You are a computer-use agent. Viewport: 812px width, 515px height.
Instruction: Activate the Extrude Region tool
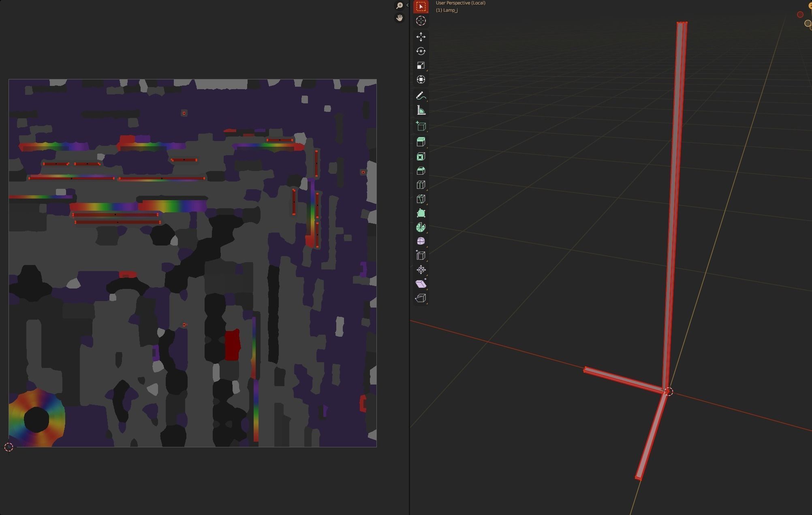pos(421,142)
